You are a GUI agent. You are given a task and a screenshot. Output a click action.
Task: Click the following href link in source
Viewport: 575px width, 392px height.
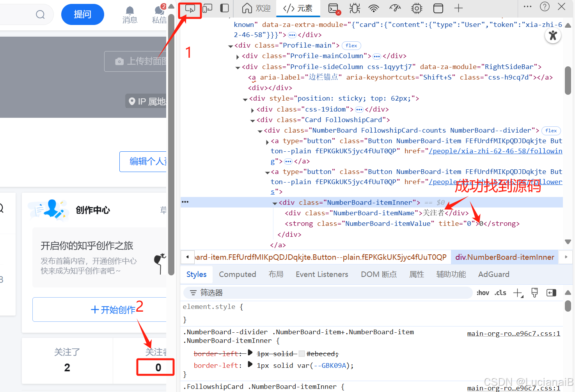[x=495, y=151]
